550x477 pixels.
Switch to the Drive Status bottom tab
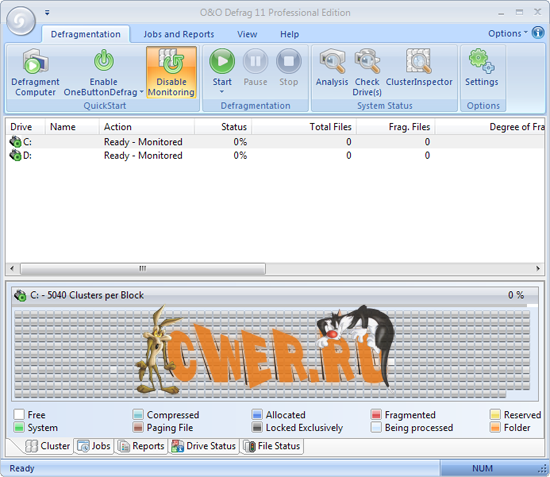click(x=203, y=446)
